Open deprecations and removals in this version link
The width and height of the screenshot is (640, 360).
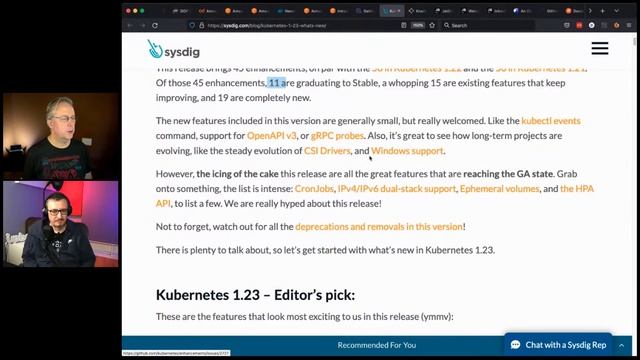(x=379, y=227)
